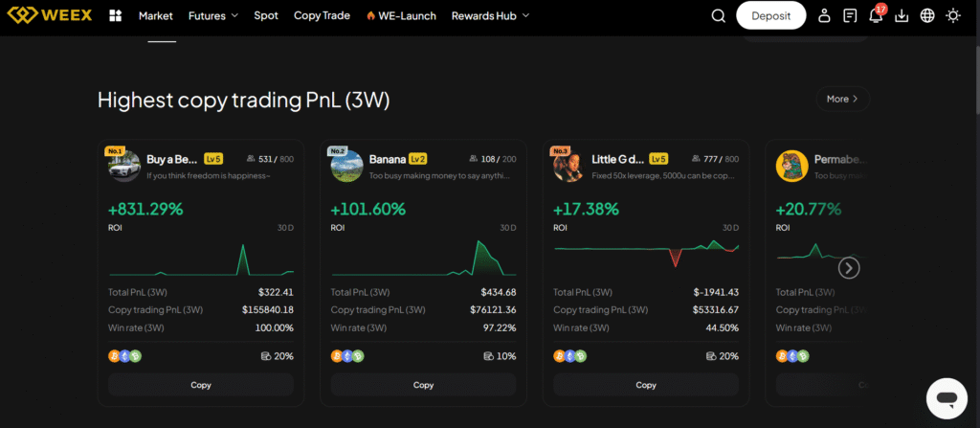Click the Deposit button
980x428 pixels.
[771, 15]
